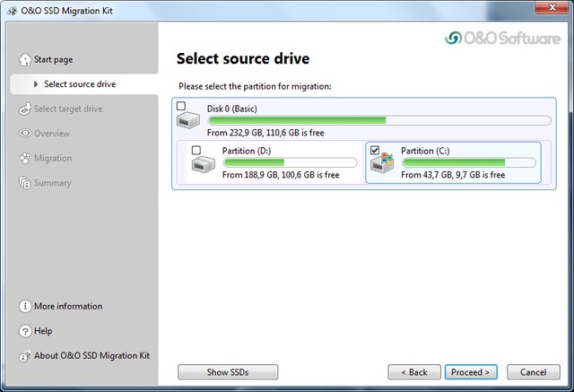574x392 pixels.
Task: Click the app icon in the title bar
Action: [12, 11]
